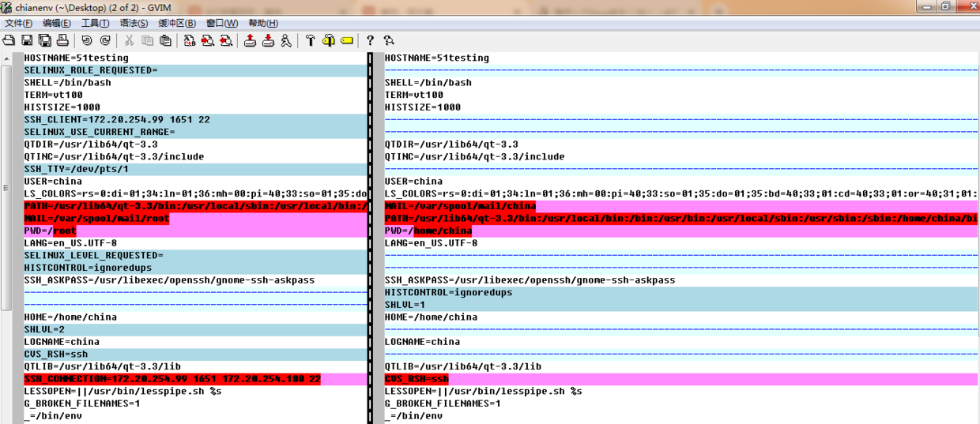The height and width of the screenshot is (424, 980).
Task: Click the Save all files icon
Action: 45,40
